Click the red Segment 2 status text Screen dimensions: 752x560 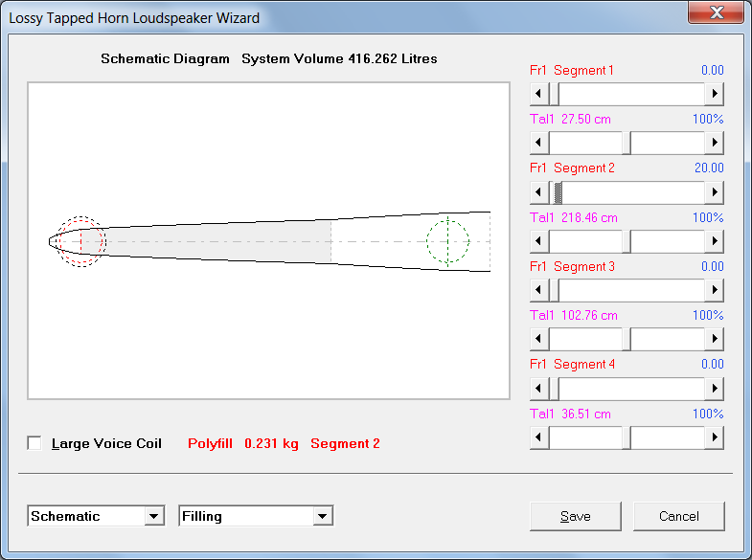(x=345, y=443)
